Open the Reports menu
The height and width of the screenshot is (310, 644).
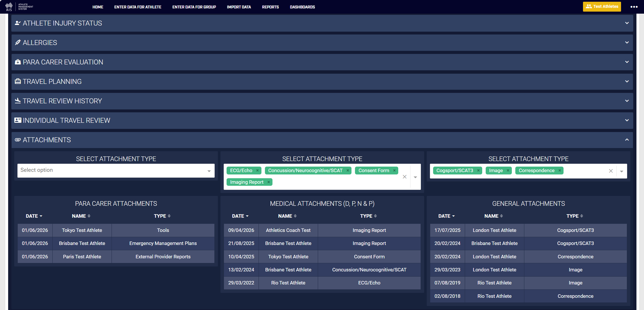point(270,7)
